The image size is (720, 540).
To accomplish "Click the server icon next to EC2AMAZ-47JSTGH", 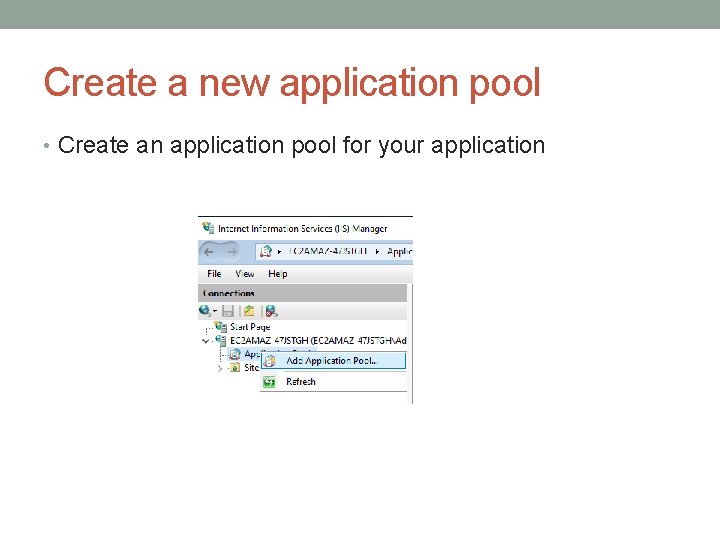I will [x=221, y=341].
